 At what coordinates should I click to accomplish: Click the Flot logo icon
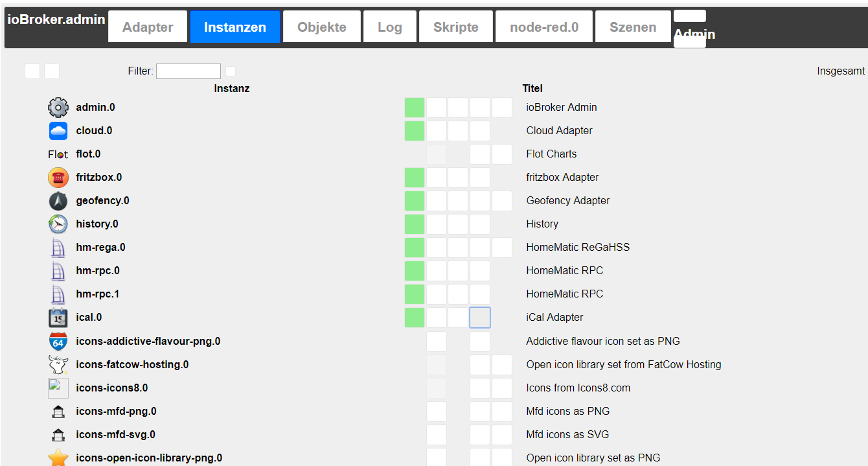point(58,154)
